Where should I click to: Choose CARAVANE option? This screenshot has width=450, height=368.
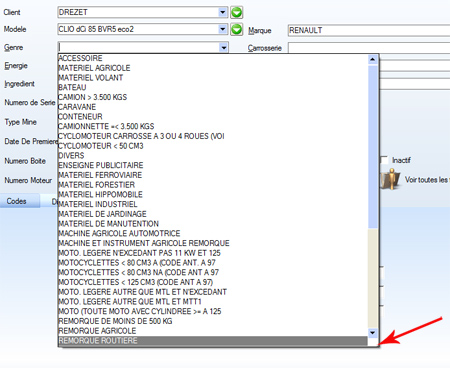[x=213, y=107]
